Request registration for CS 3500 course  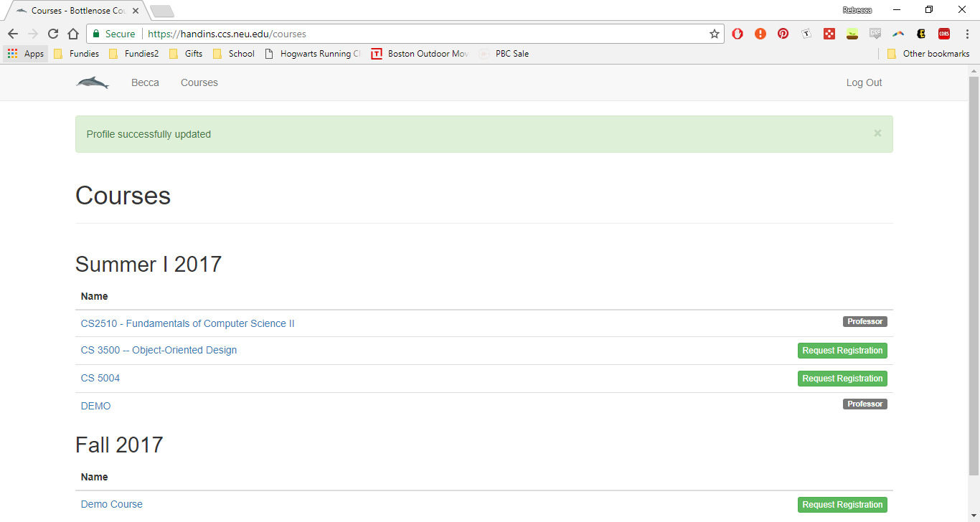pos(842,351)
